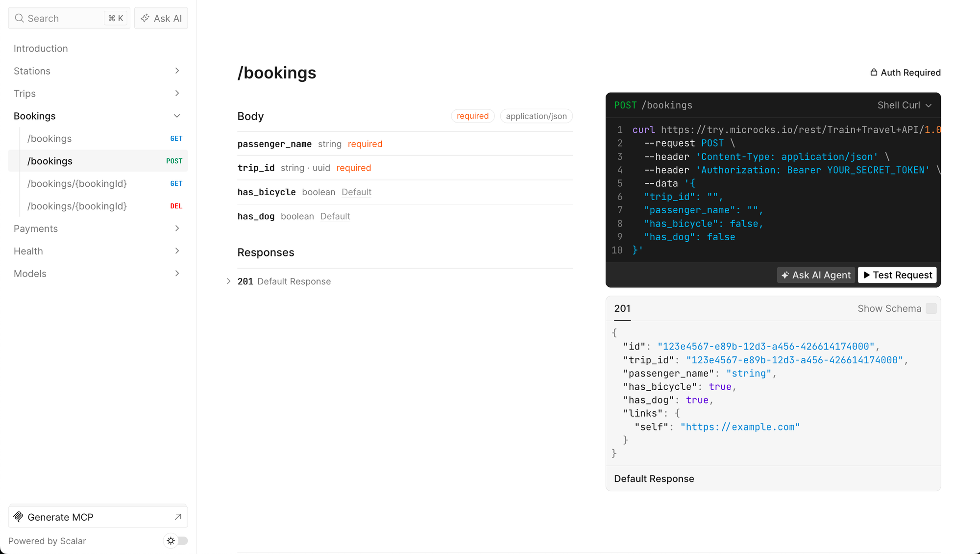Click the Default Response footer text
This screenshot has height=554, width=980.
tap(654, 478)
